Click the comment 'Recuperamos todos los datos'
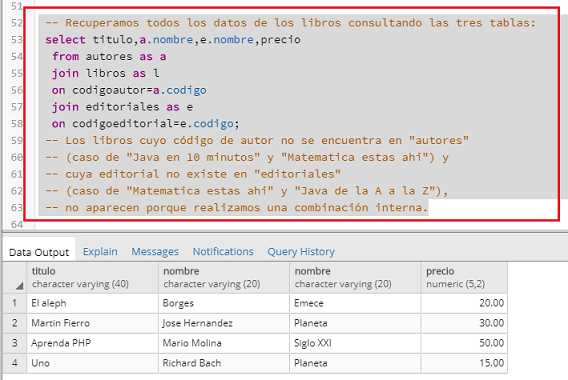 291,23
